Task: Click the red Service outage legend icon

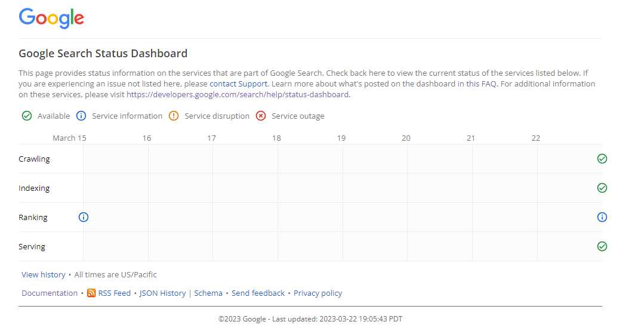Action: (260, 116)
